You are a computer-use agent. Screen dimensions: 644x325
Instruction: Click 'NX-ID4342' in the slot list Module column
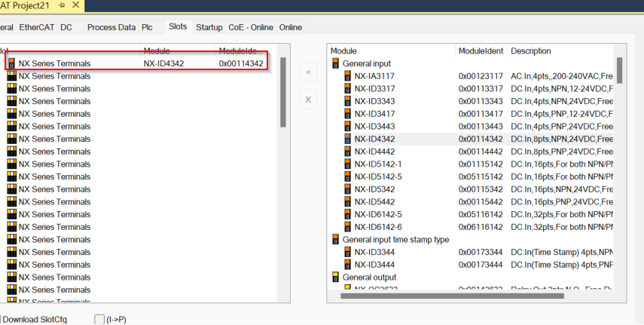pos(163,63)
